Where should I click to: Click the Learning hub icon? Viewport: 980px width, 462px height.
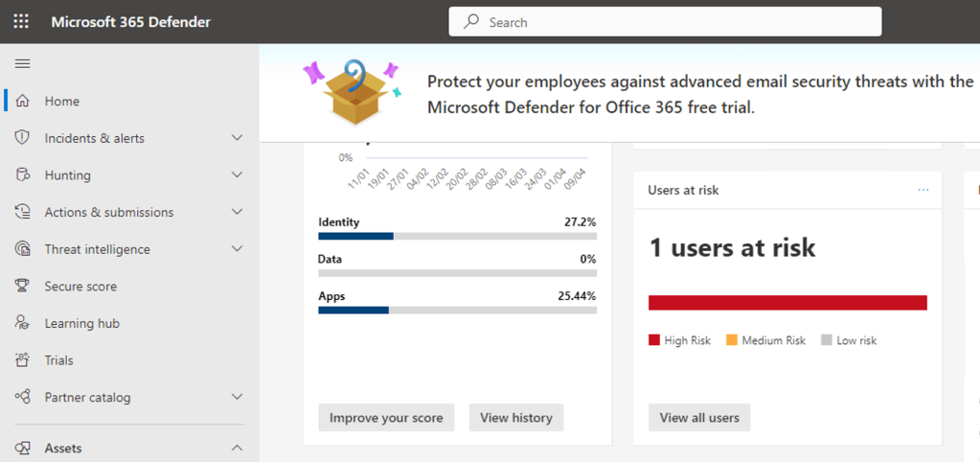[x=23, y=323]
